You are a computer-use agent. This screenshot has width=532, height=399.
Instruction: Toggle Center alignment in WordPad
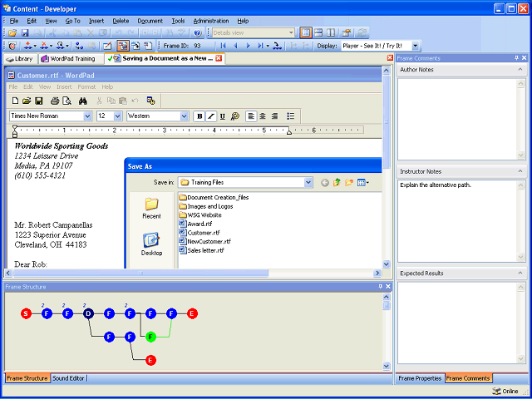(x=263, y=116)
